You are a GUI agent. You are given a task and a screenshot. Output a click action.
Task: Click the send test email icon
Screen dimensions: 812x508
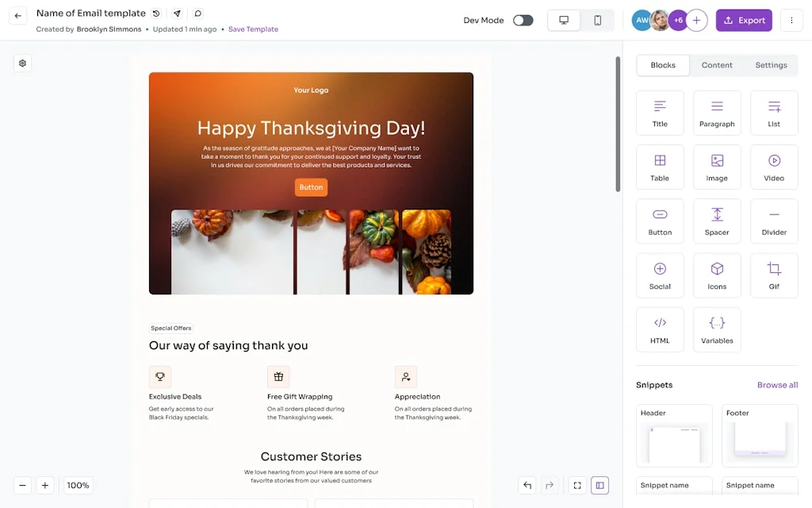177,13
